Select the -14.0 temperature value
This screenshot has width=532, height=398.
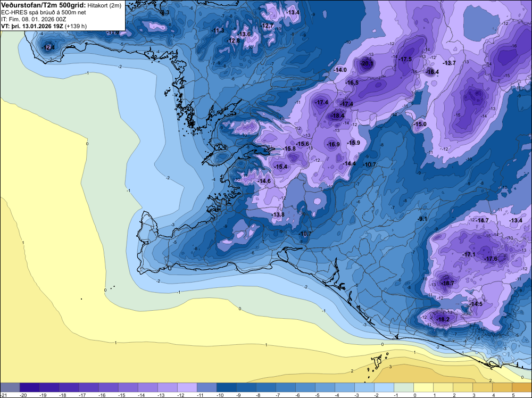click(340, 70)
